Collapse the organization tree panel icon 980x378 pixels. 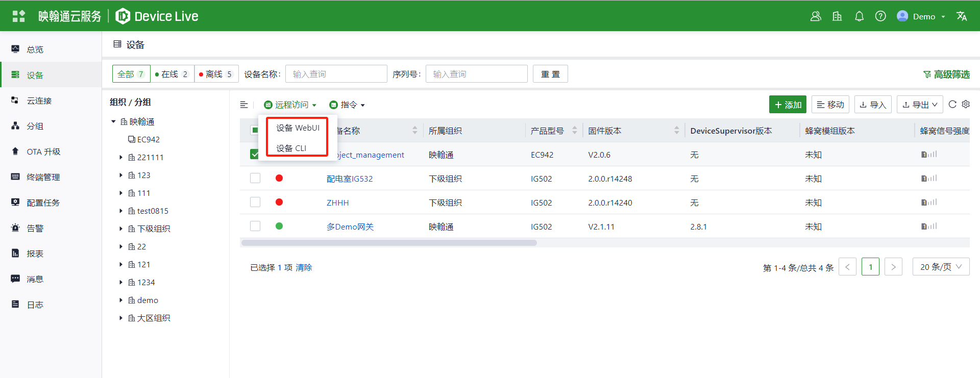tap(244, 105)
